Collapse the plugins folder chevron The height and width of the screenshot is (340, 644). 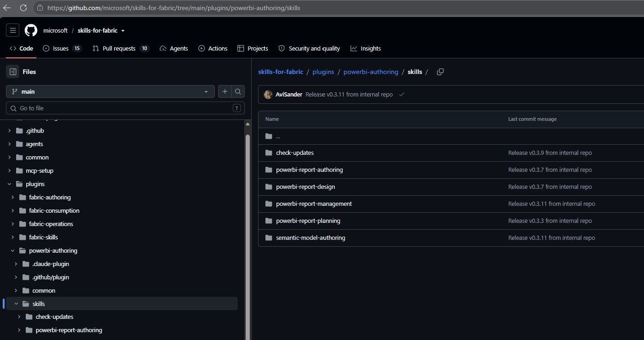pos(9,184)
